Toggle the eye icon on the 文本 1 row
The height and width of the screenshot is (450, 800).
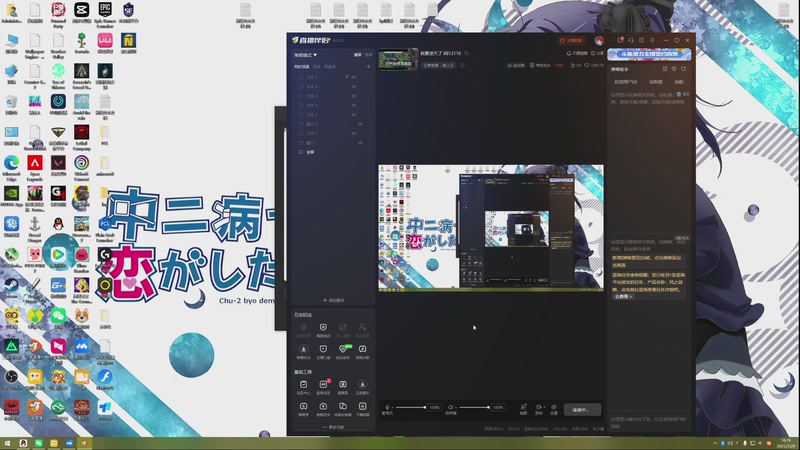coord(354,133)
